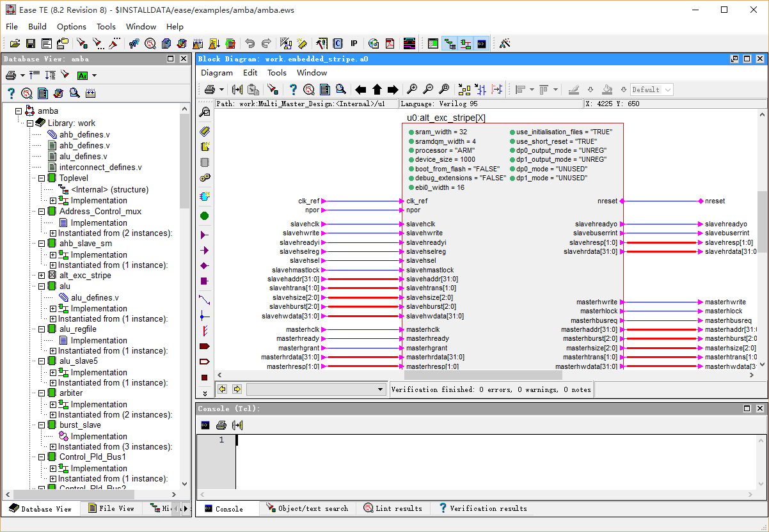This screenshot has height=532, width=769.
Task: Select the purple square port tool
Action: coord(205,281)
